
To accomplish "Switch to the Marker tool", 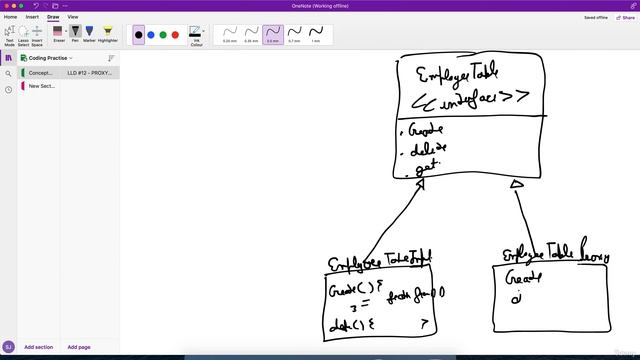I will click(89, 34).
